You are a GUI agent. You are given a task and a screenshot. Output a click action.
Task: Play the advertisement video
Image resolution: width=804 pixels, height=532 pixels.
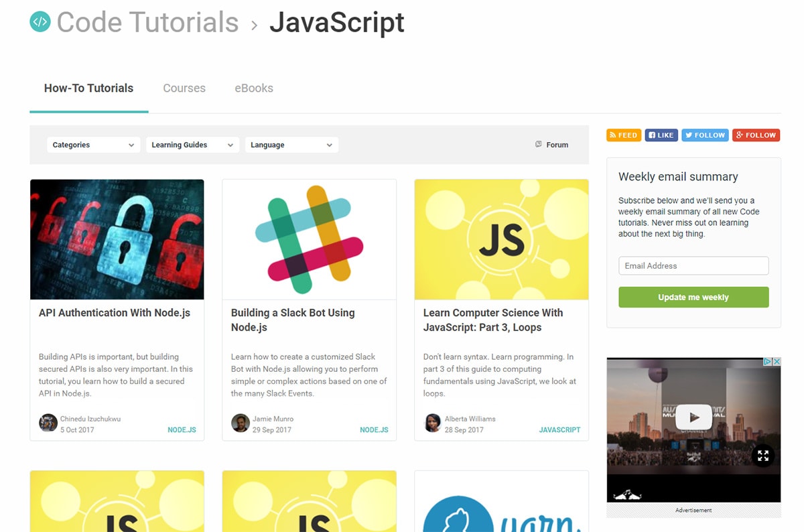693,417
